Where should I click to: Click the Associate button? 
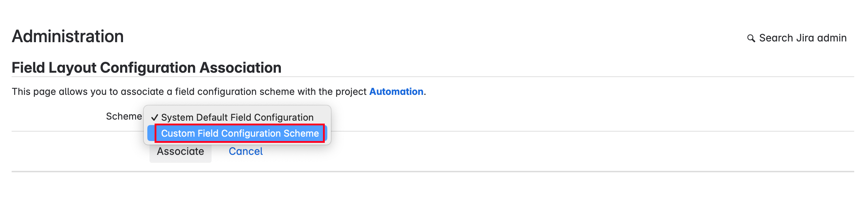point(180,152)
